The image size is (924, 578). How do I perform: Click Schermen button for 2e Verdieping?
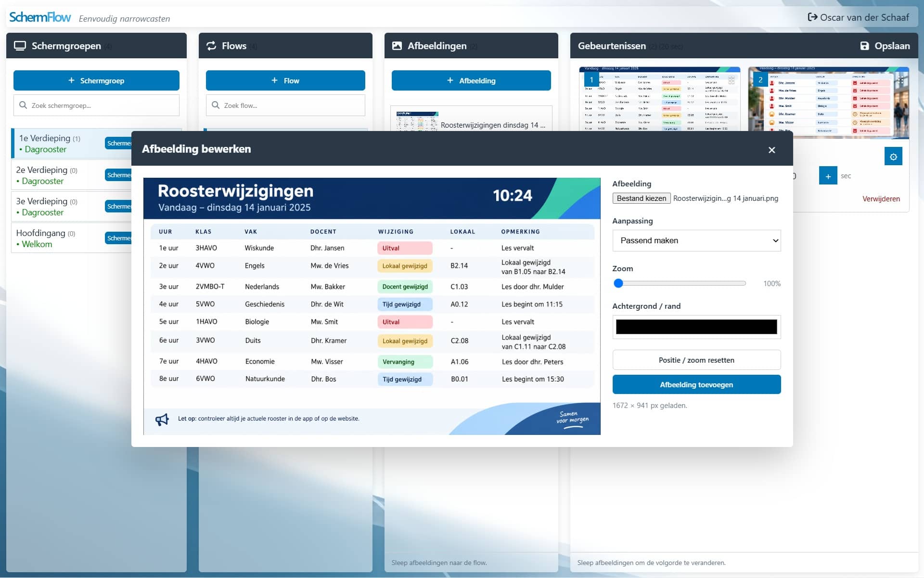[x=118, y=175]
